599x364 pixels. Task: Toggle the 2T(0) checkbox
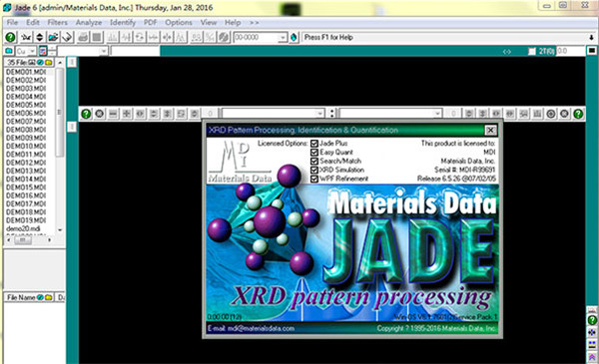pyautogui.click(x=532, y=51)
